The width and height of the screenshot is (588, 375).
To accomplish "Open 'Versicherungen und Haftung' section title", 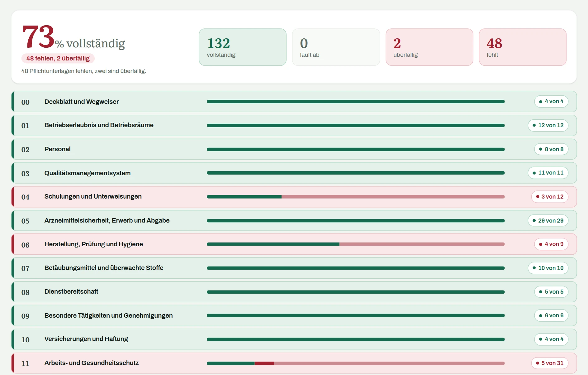I will point(86,339).
